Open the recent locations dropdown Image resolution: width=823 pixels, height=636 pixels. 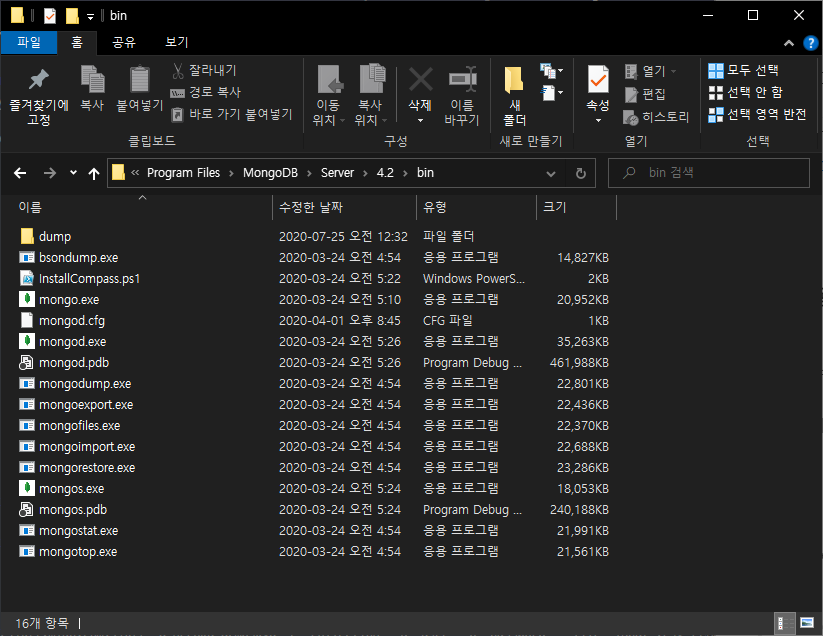pos(73,173)
